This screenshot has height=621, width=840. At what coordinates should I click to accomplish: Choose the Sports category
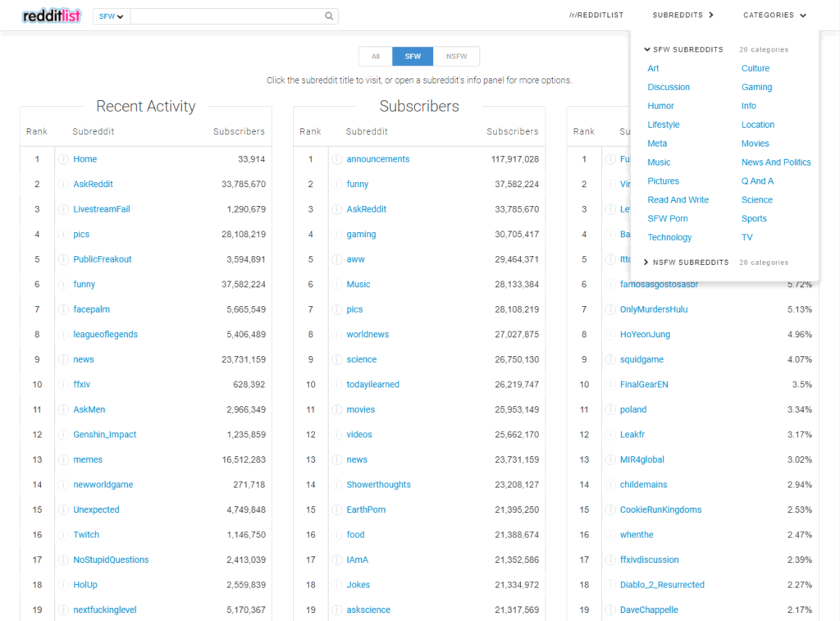[x=754, y=218]
